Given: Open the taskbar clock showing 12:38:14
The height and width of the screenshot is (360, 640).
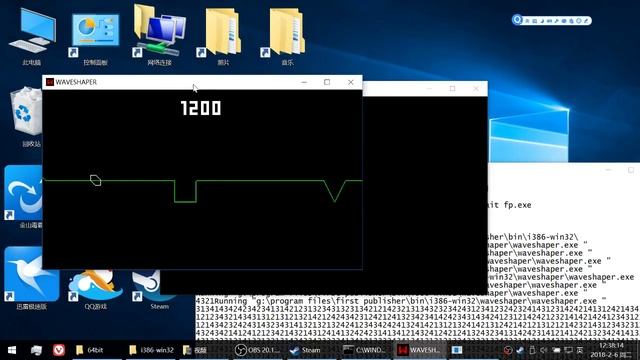Looking at the screenshot, I should click(611, 350).
